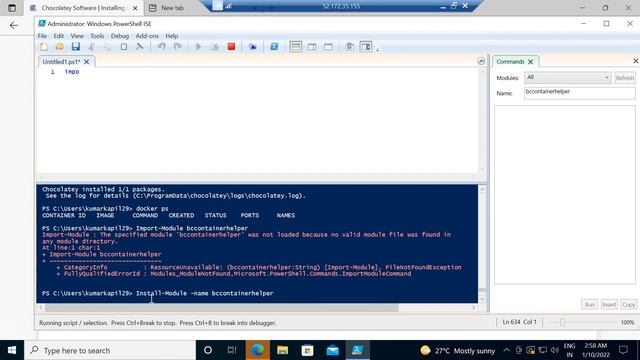The image size is (640, 360).
Task: Select the Untitled1.ps1 script tab
Action: 61,62
